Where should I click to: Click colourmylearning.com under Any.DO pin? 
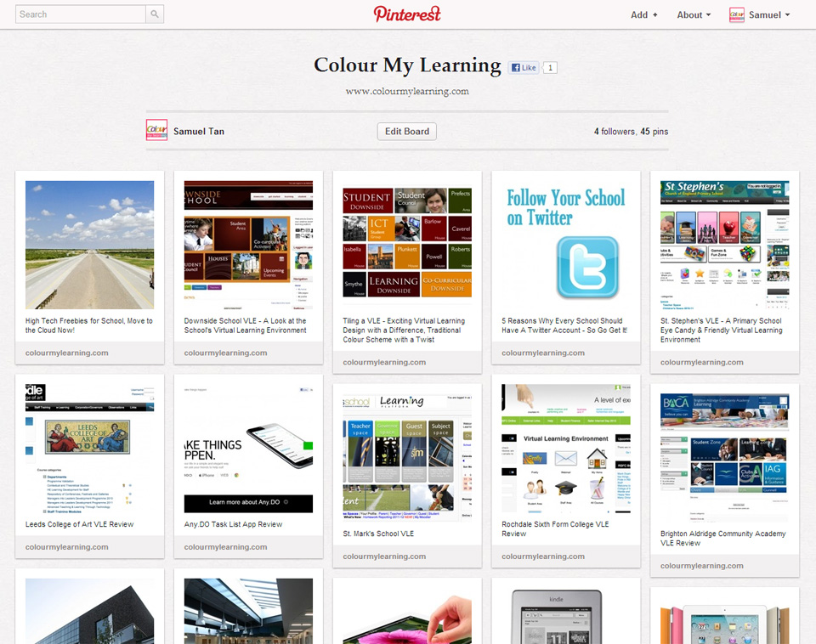coord(225,547)
